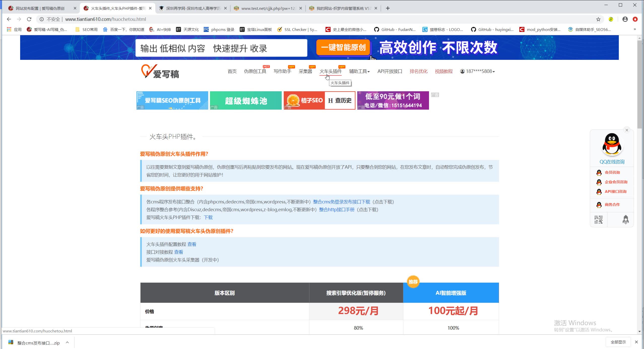Close the downloads bar
Image resolution: width=644 pixels, height=349 pixels.
(636, 342)
